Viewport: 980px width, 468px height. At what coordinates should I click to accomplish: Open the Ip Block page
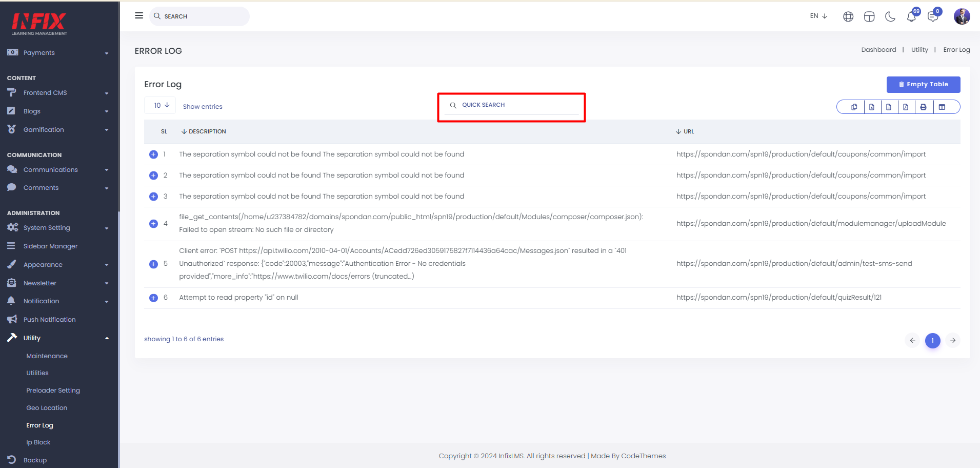tap(38, 442)
